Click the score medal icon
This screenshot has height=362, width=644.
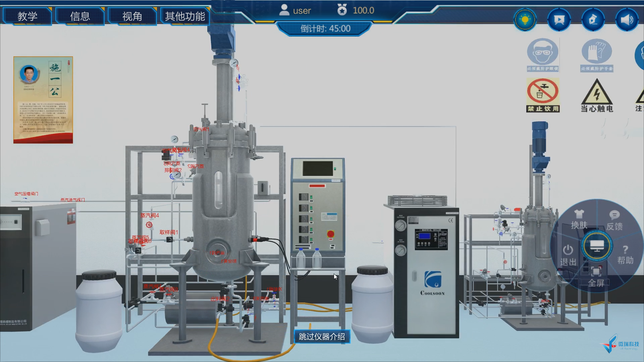point(342,10)
